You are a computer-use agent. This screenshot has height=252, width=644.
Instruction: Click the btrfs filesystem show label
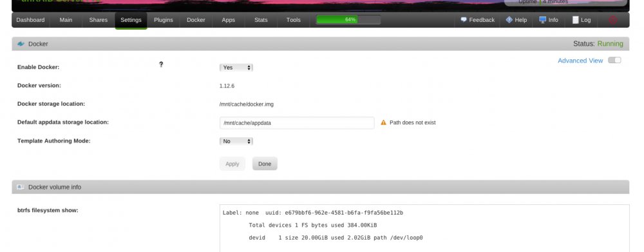(48, 210)
